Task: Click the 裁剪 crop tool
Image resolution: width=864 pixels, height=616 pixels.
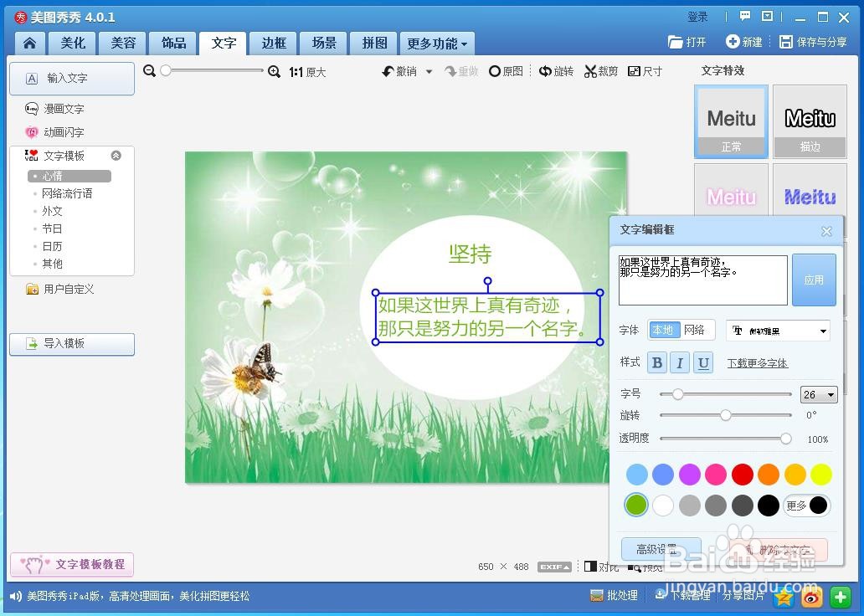Action: 601,72
